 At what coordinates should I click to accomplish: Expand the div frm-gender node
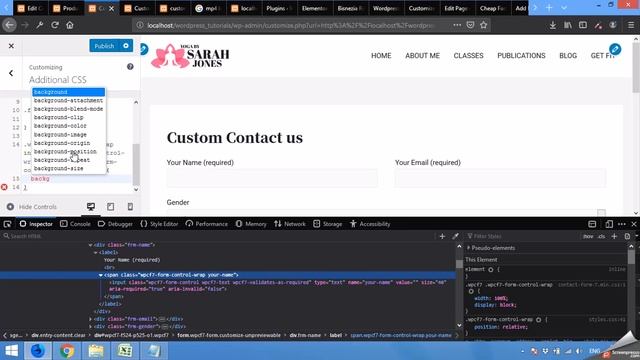(90, 327)
